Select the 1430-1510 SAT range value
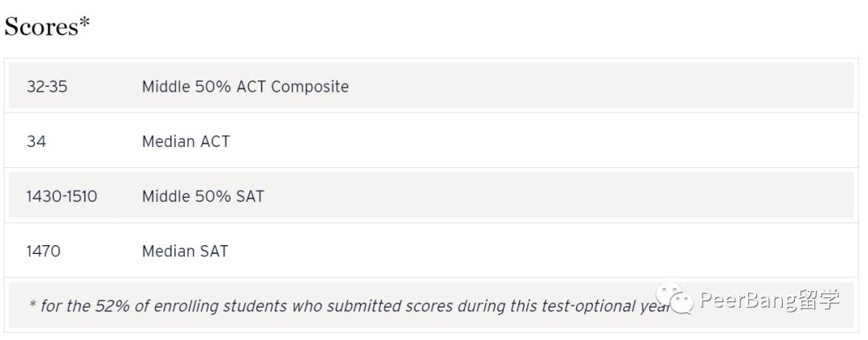This screenshot has height=340, width=868. 62,197
